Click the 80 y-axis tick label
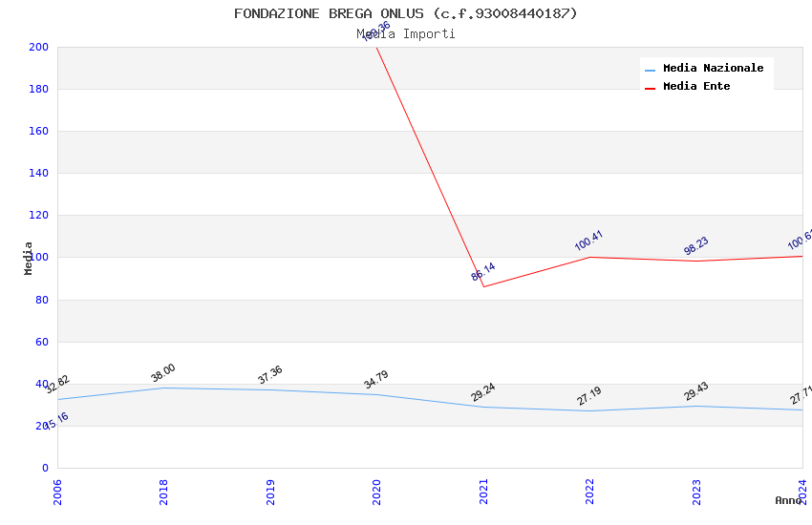The height and width of the screenshot is (525, 812). pos(42,300)
